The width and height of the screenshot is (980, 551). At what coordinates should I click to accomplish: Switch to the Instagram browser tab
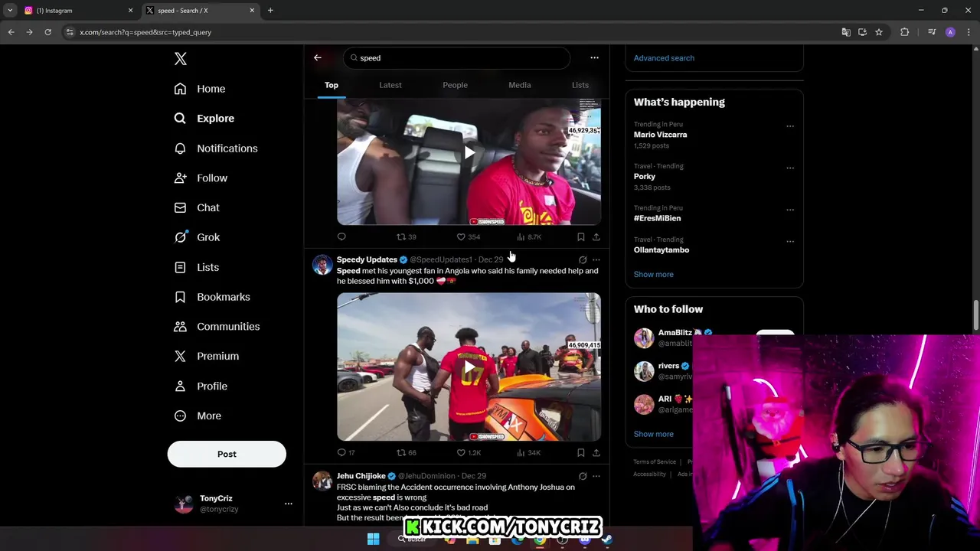tap(77, 11)
